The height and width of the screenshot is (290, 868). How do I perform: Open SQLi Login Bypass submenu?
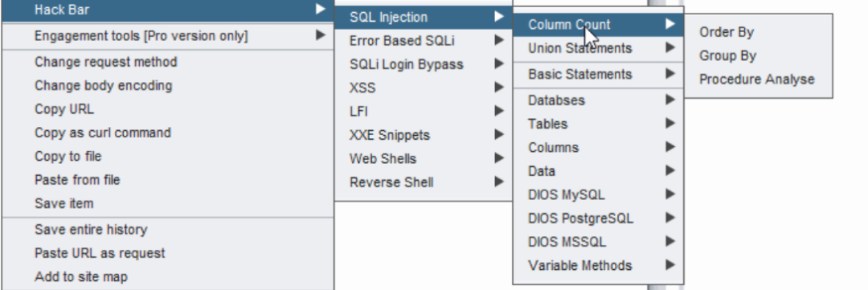424,64
